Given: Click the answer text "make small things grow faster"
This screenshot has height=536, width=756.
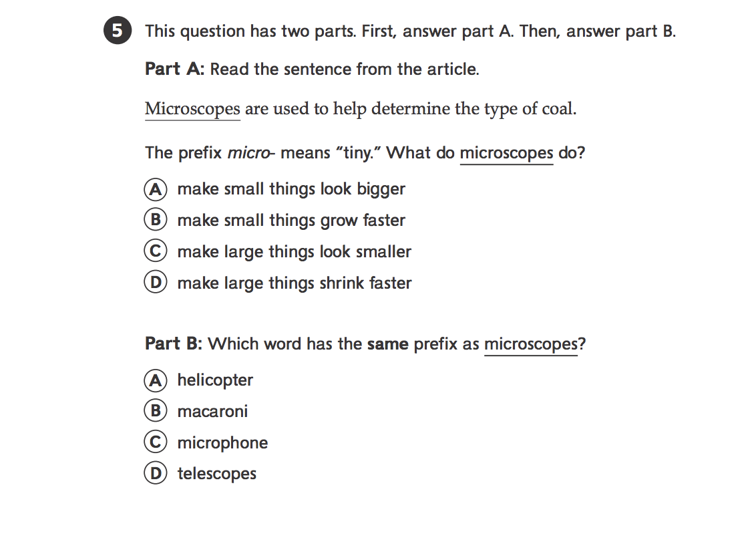Looking at the screenshot, I should click(x=291, y=221).
